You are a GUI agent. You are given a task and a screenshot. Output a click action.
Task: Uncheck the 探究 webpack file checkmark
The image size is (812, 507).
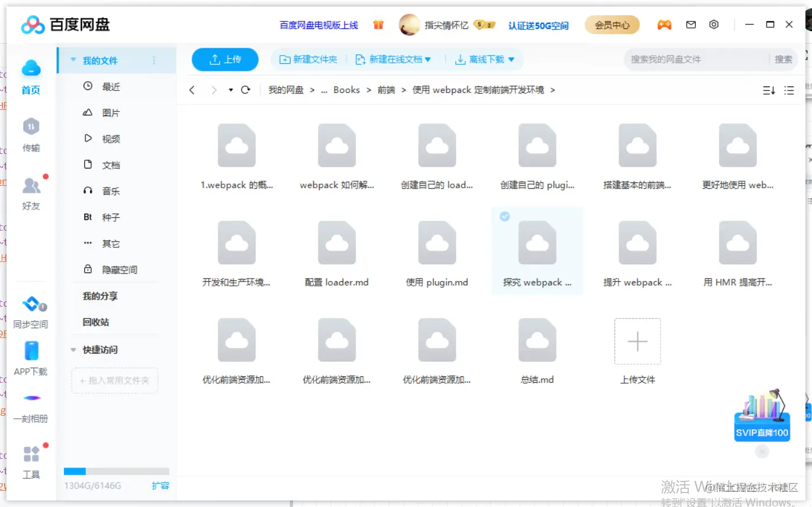click(505, 217)
